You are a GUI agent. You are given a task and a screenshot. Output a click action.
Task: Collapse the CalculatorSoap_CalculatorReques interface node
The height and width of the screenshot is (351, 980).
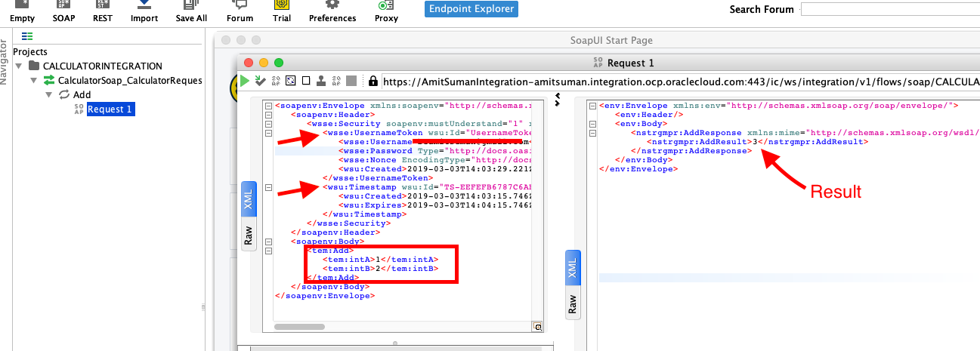coord(34,81)
